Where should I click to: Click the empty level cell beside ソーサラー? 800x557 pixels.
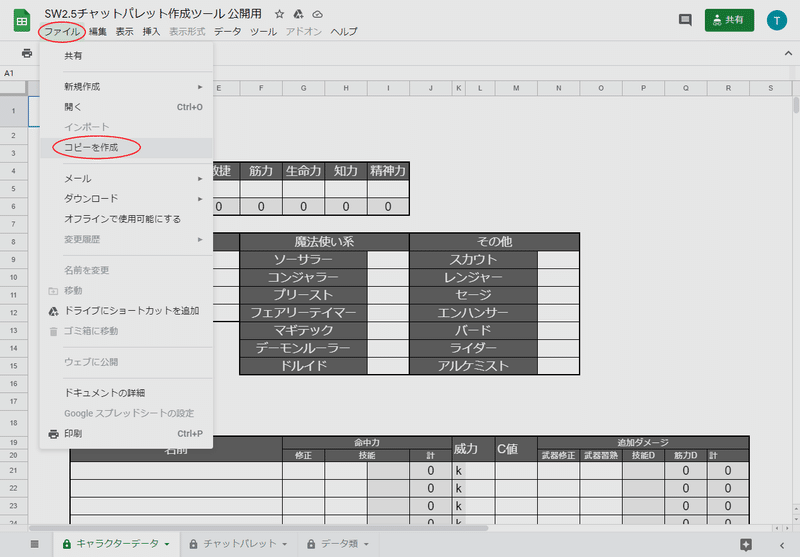coord(388,260)
